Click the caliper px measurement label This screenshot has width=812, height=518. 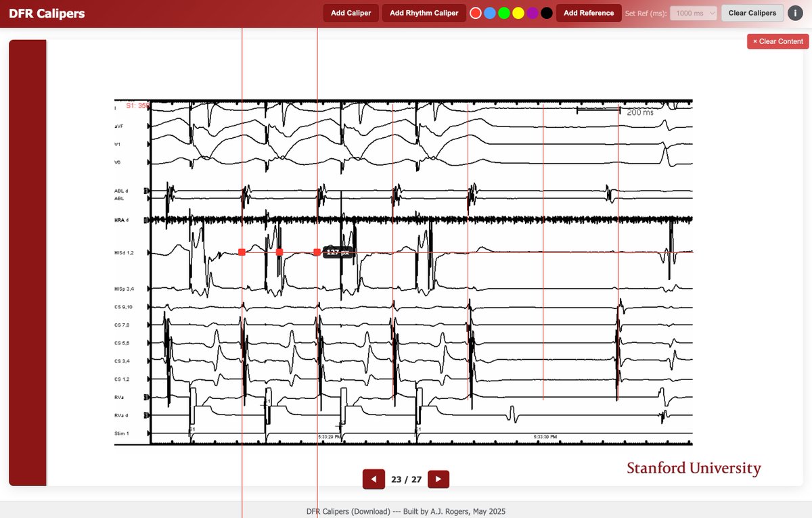click(338, 252)
